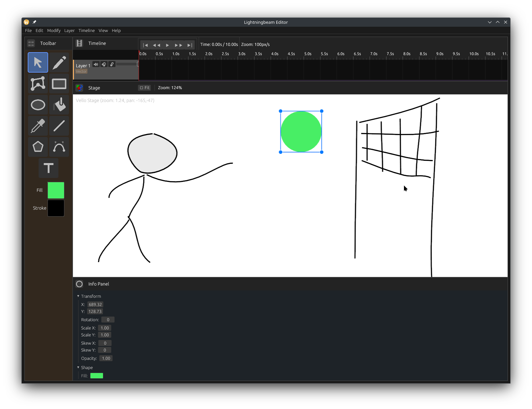Select the Pencil drawing tool
Image resolution: width=532 pixels, height=409 pixels.
(59, 62)
